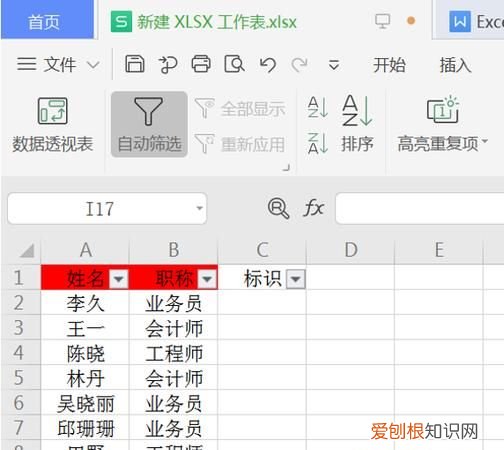Click the 重新应用 button
Screen dimensions: 504x450
(239, 144)
